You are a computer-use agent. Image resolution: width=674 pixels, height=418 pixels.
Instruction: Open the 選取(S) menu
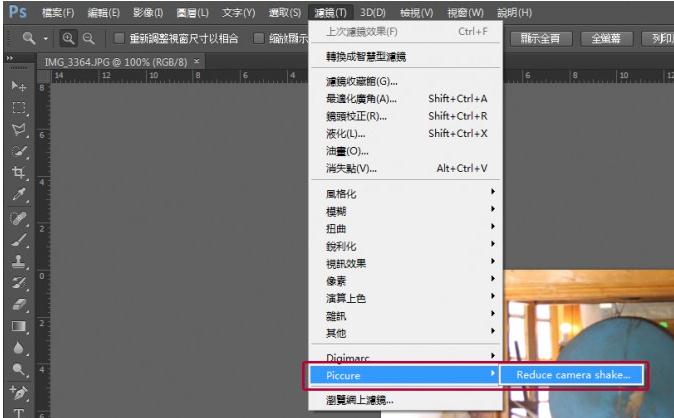click(x=285, y=13)
